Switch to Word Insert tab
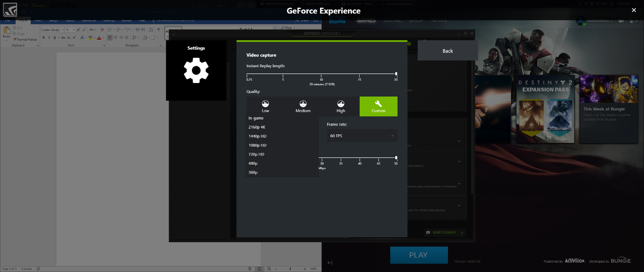 pos(38,20)
